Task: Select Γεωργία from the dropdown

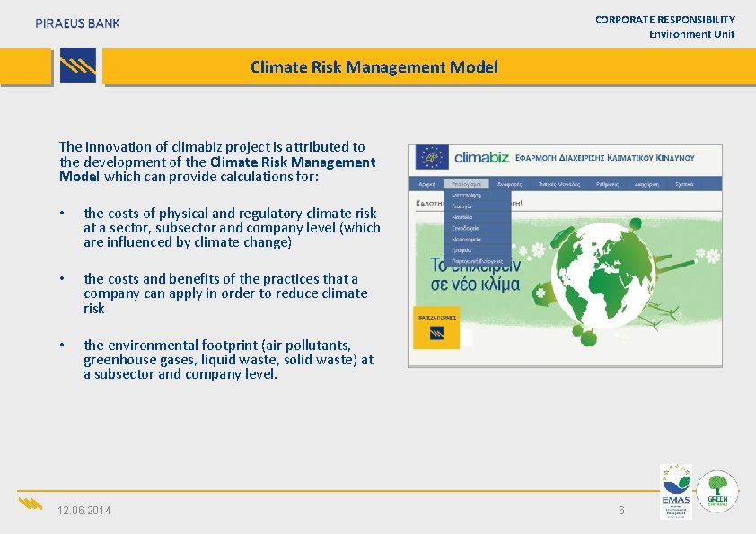Action: coord(478,206)
